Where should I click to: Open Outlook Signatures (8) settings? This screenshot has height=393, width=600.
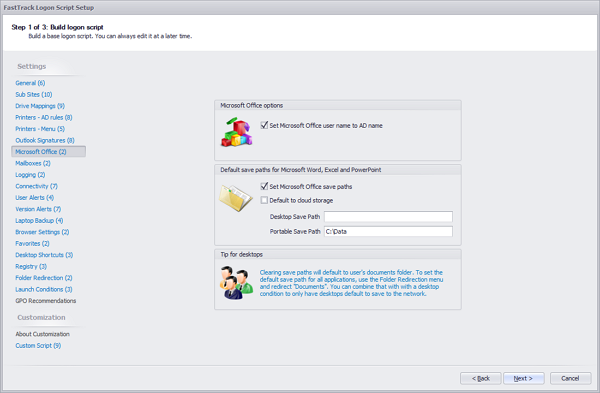coord(45,140)
